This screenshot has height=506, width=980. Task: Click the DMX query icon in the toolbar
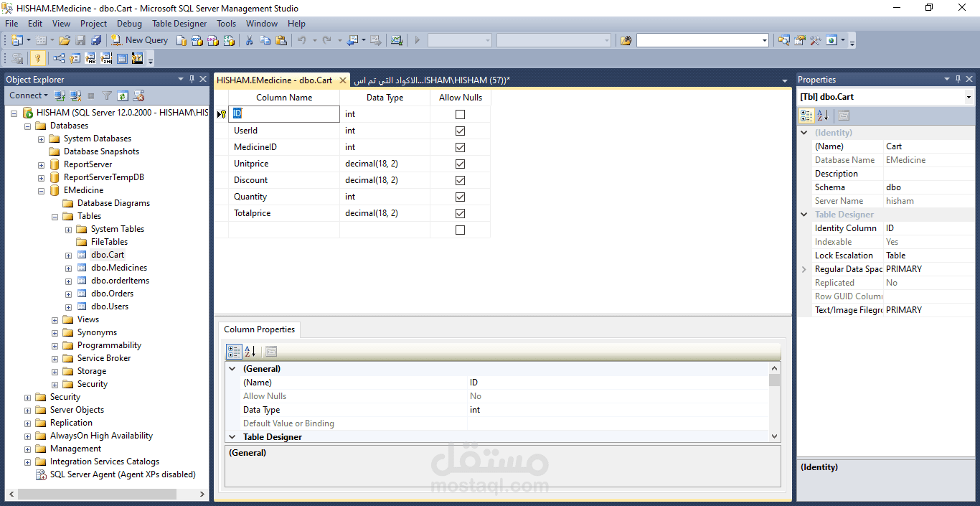(x=213, y=40)
